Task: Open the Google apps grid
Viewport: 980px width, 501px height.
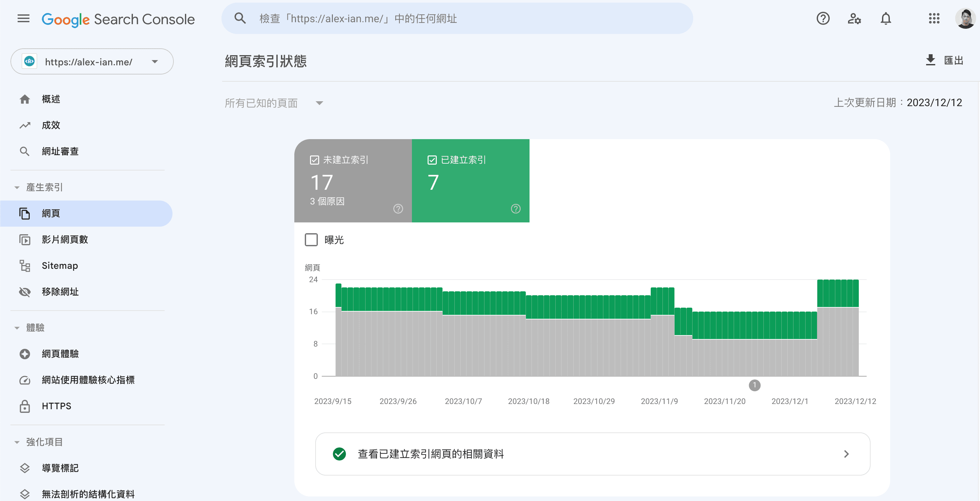Action: (934, 18)
